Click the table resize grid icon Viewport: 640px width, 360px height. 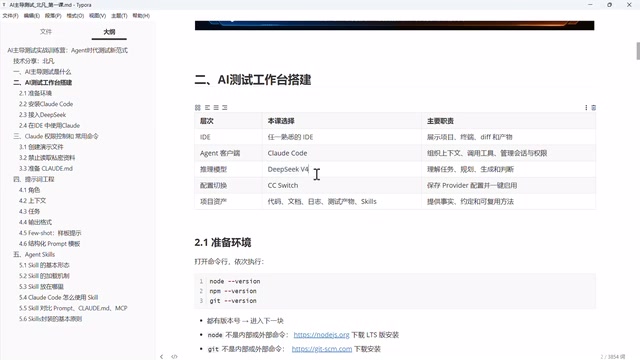[x=198, y=107]
